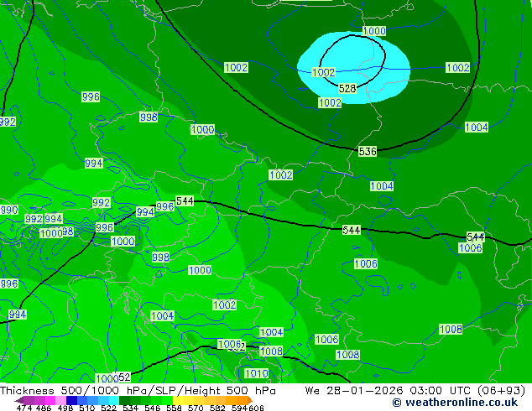Screen dimensions: 532x411
Task: Click legend value 546
Action: (x=153, y=408)
